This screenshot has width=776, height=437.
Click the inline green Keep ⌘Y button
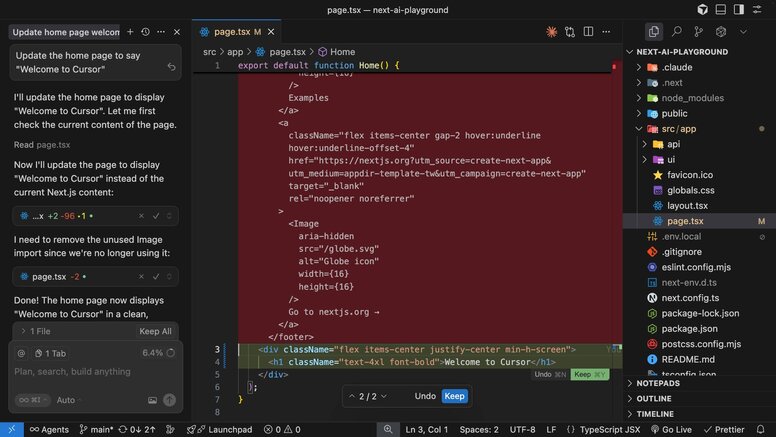pos(590,375)
